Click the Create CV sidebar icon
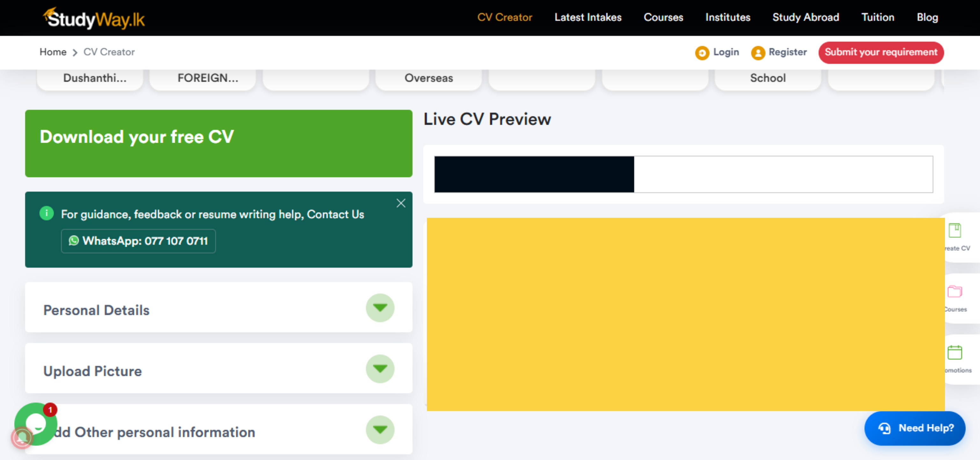Viewport: 980px width, 460px height. pyautogui.click(x=954, y=230)
